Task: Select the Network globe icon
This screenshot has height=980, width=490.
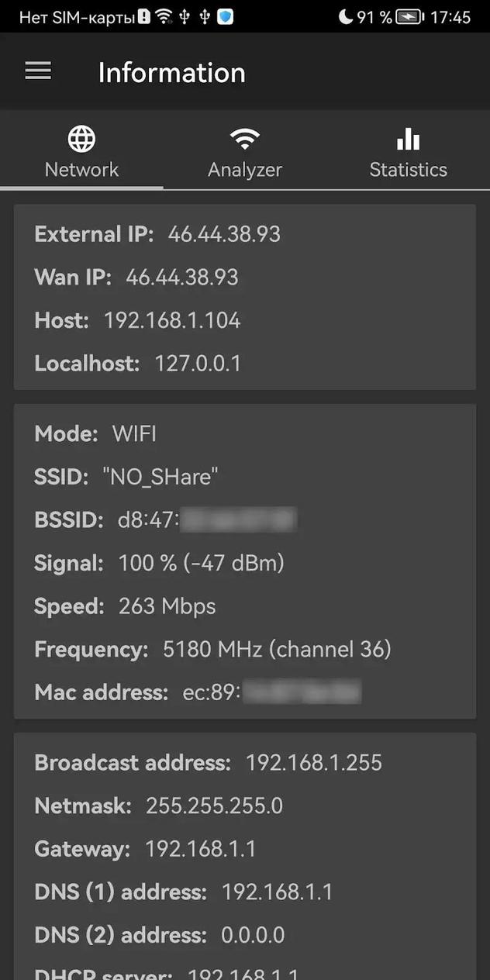Action: tap(81, 137)
